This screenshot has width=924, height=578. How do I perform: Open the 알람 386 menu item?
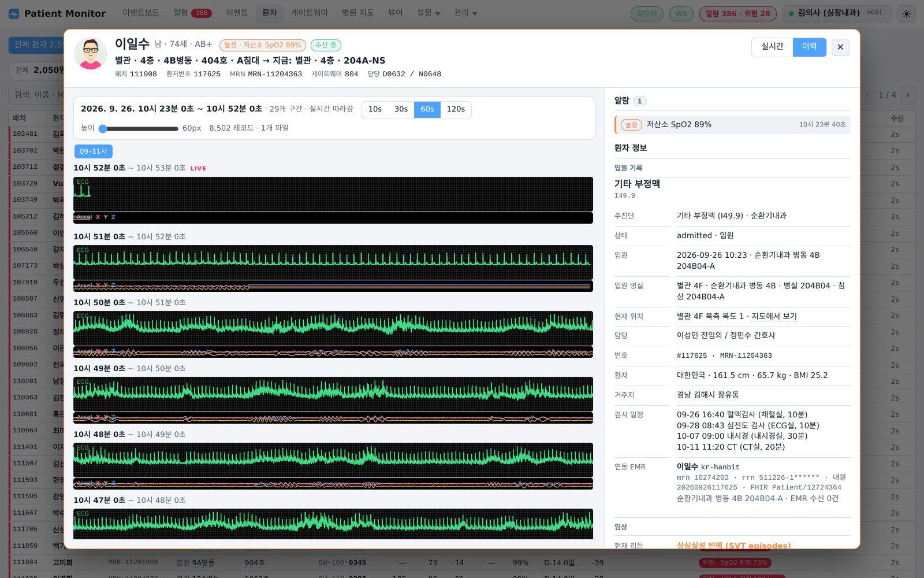[x=192, y=13]
